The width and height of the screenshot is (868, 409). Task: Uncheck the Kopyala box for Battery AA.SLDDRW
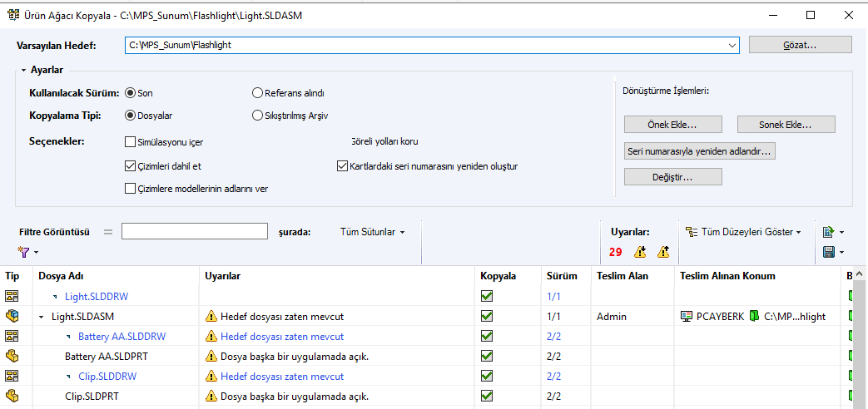487,336
